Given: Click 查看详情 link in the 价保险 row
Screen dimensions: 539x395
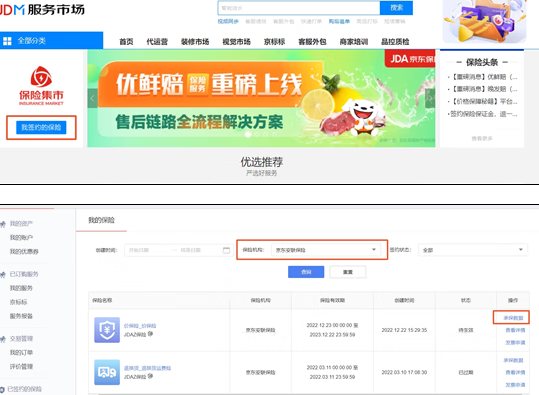Looking at the screenshot, I should 515,330.
